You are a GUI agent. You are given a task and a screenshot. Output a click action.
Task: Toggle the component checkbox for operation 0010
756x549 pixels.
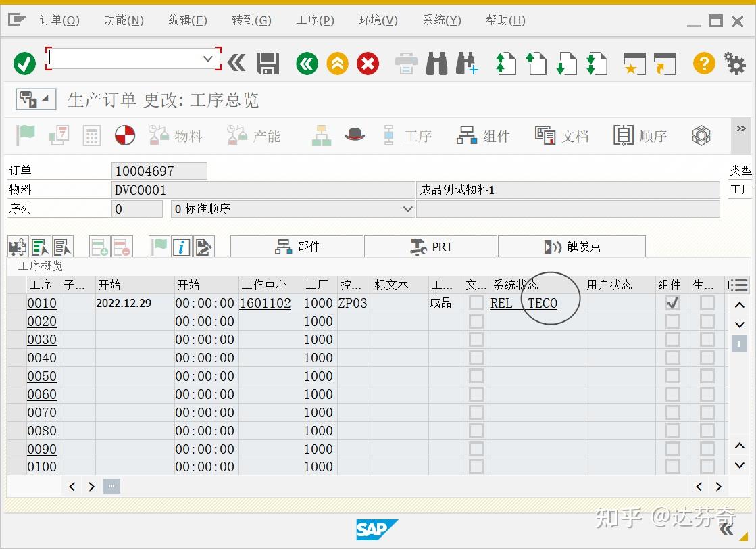tap(672, 303)
